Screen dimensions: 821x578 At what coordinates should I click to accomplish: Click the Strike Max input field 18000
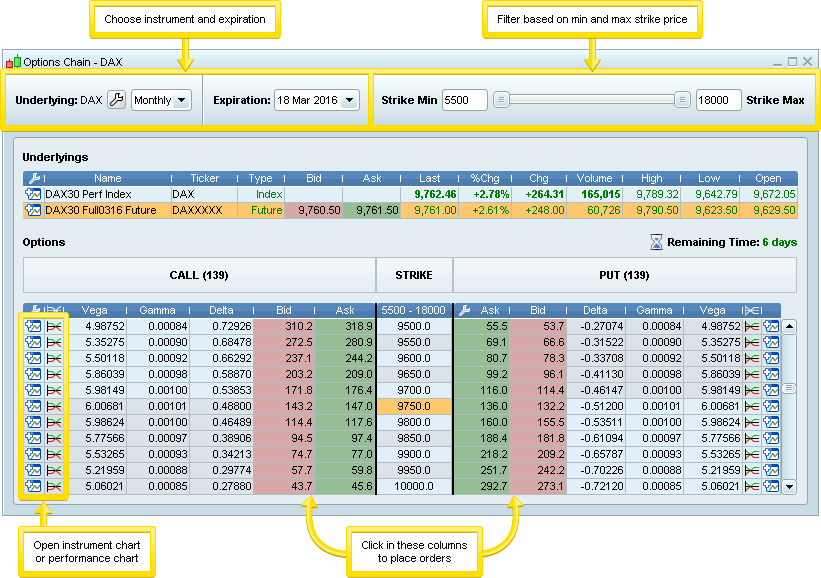coord(718,100)
